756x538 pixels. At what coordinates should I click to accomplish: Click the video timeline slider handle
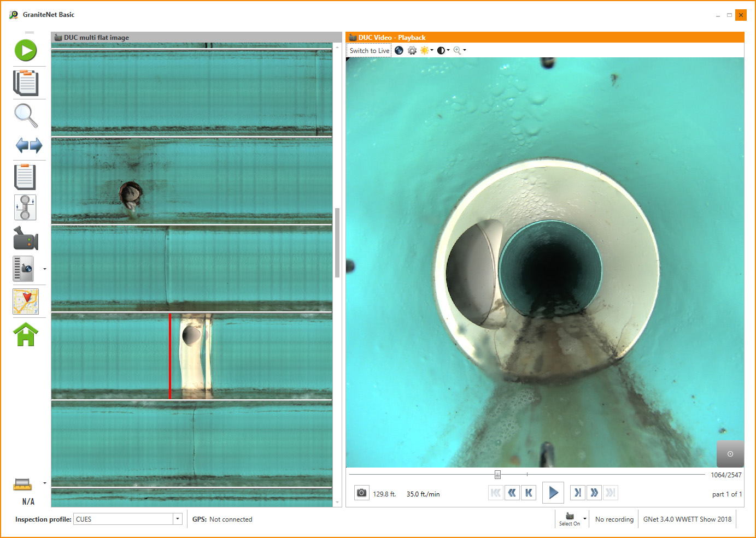pos(497,475)
